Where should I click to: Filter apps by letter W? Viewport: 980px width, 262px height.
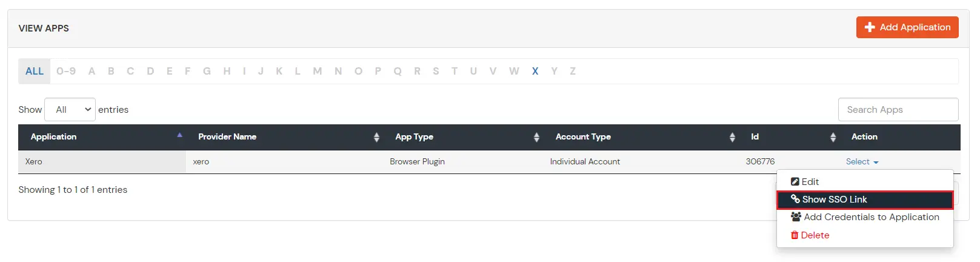(x=514, y=71)
